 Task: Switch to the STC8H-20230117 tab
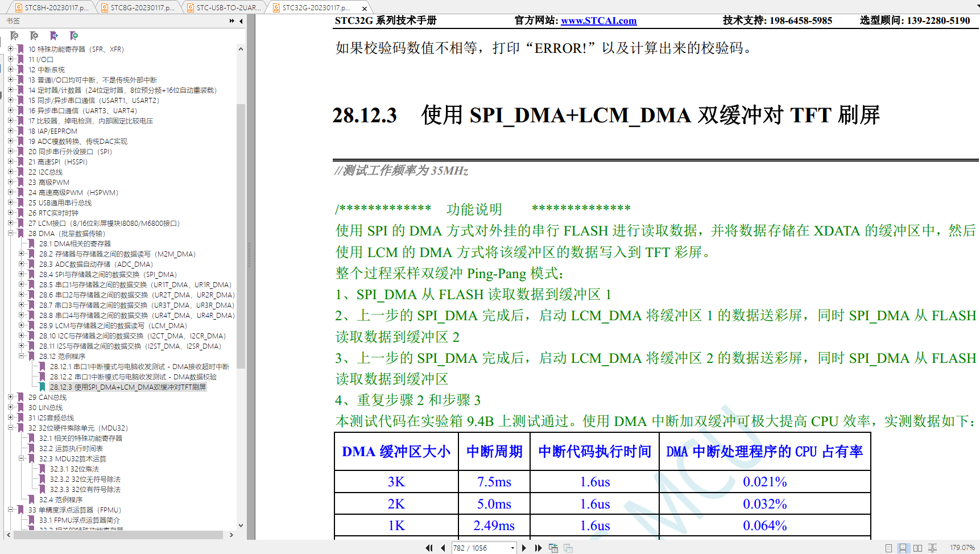pyautogui.click(x=52, y=8)
